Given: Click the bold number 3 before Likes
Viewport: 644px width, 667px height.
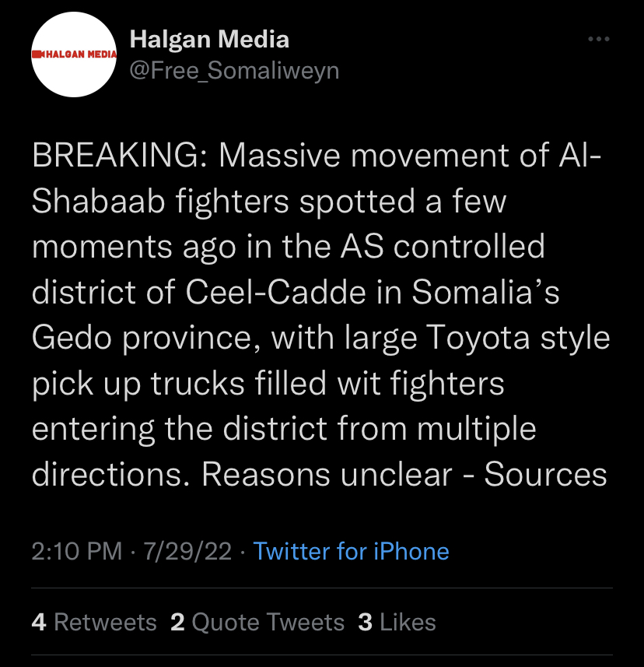Looking at the screenshot, I should point(365,623).
